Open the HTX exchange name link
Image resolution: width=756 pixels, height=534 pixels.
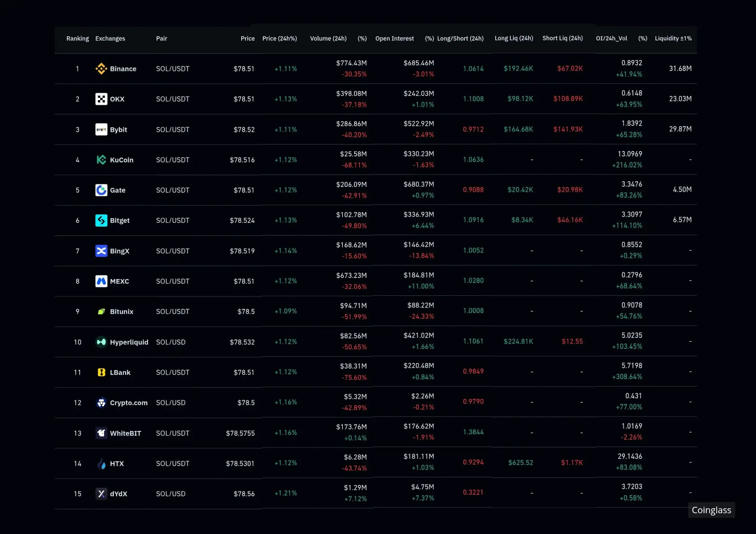[117, 463]
